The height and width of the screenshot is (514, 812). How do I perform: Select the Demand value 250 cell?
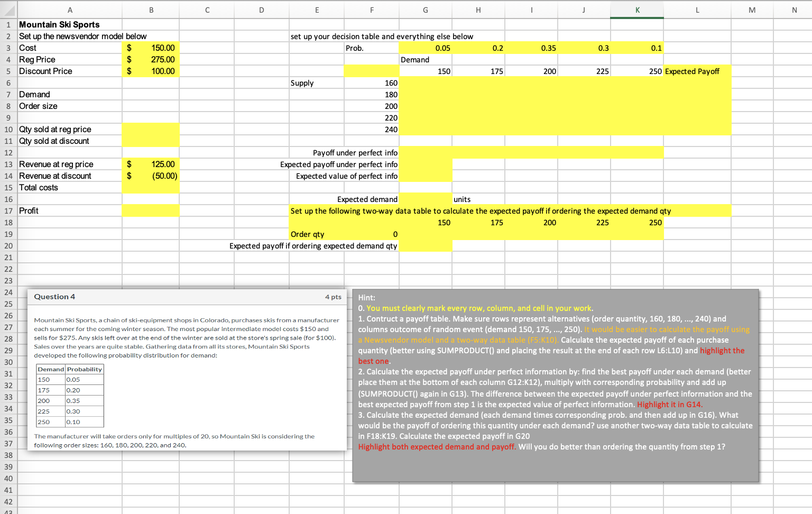point(636,71)
